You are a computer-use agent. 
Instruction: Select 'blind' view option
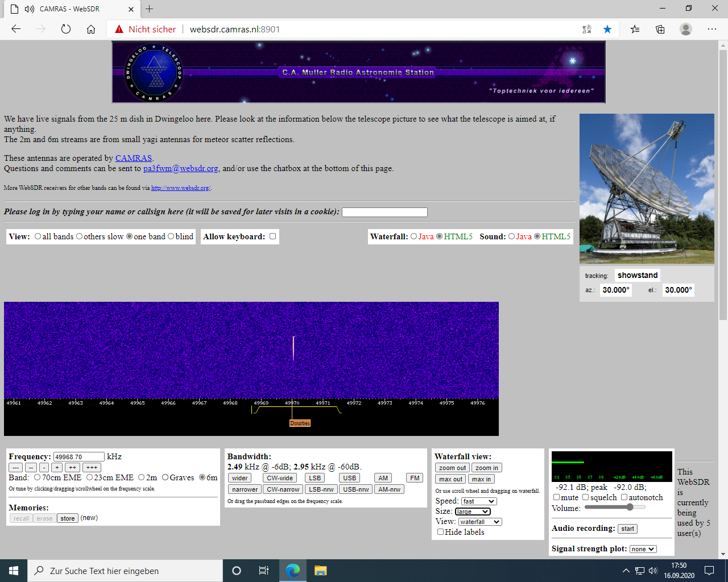coord(171,236)
